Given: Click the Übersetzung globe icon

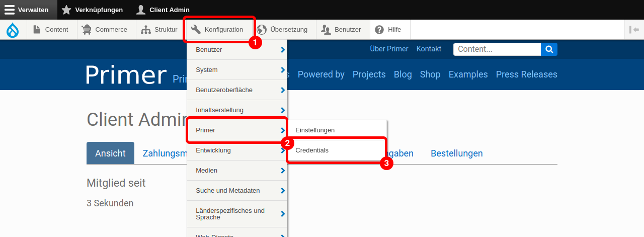Looking at the screenshot, I should point(262,30).
